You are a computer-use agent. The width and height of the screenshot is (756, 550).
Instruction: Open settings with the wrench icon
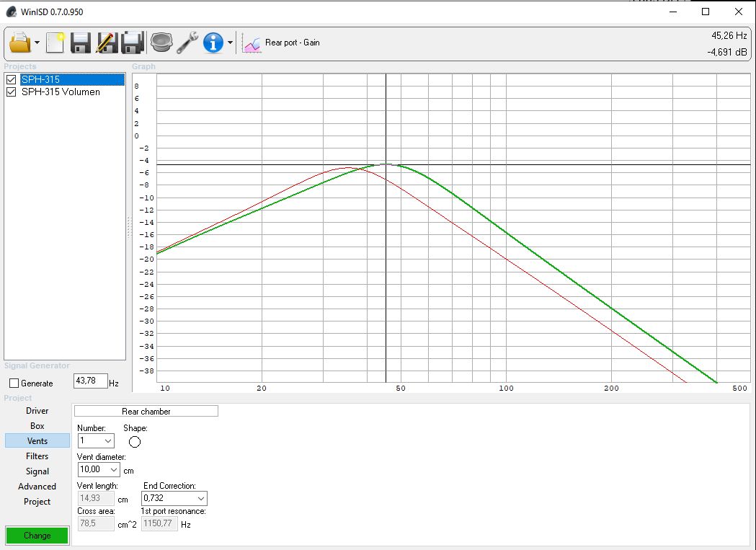(x=187, y=43)
